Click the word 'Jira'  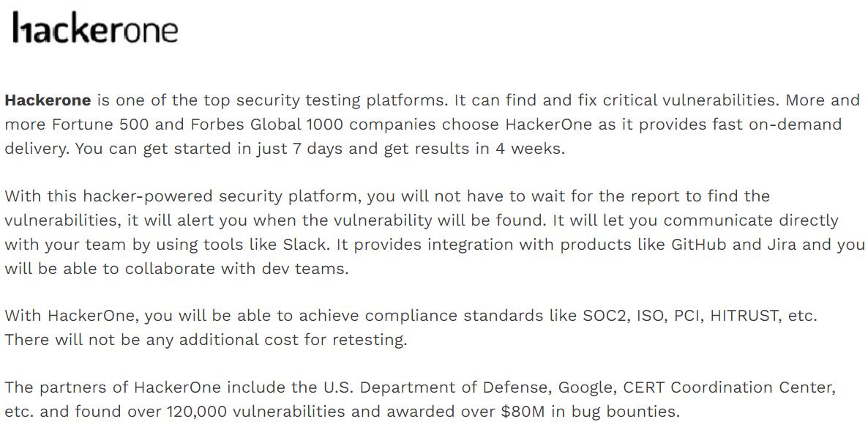pyautogui.click(x=782, y=245)
